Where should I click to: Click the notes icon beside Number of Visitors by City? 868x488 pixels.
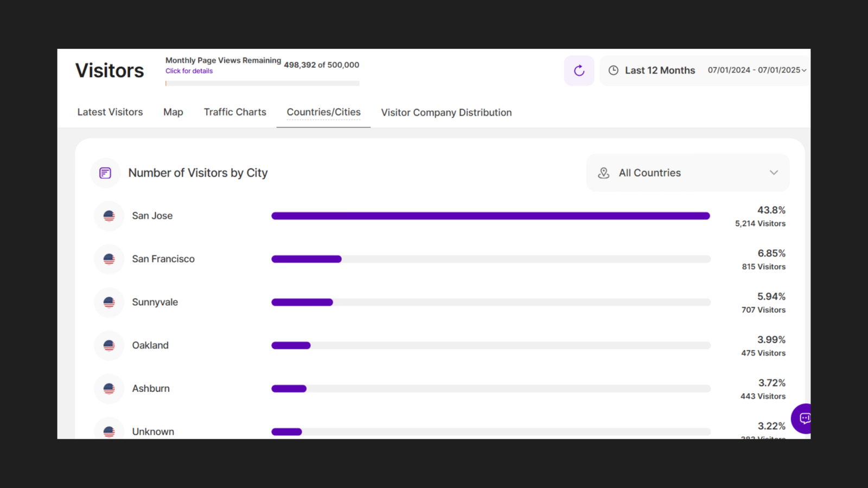pyautogui.click(x=105, y=172)
